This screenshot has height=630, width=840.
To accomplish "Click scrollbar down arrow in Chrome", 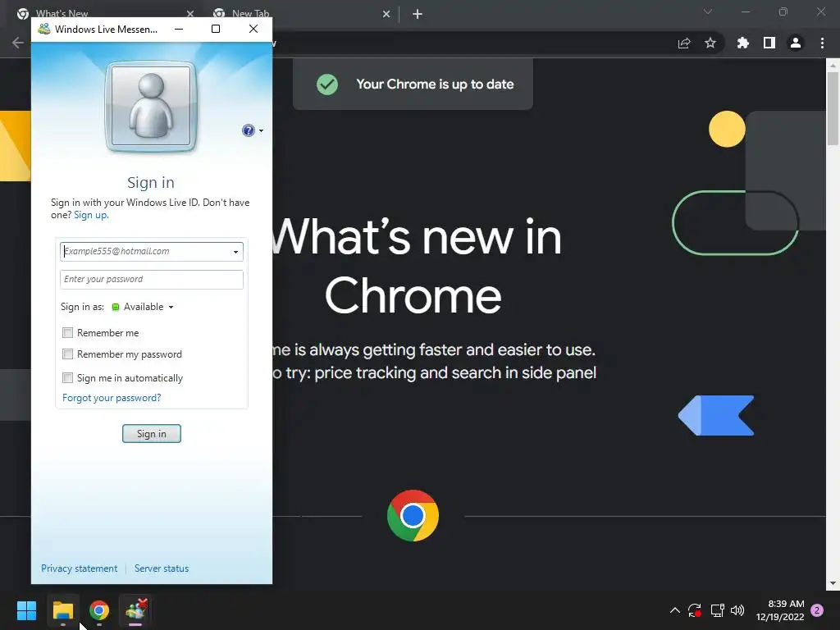I will tap(833, 583).
